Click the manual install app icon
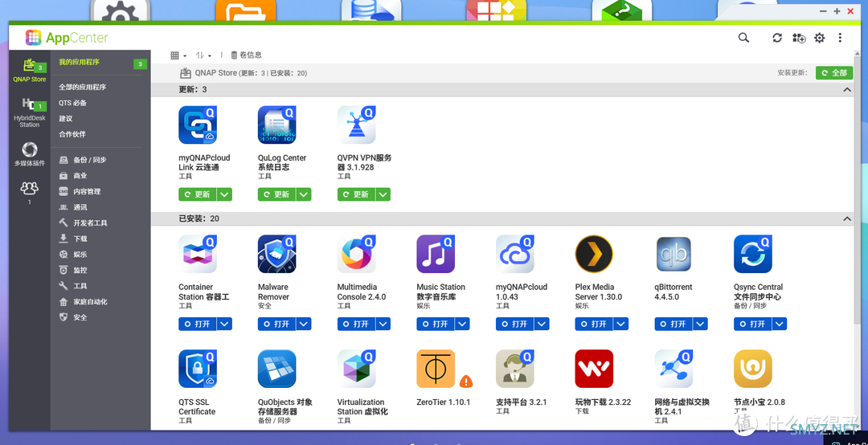868x445 pixels. [798, 38]
